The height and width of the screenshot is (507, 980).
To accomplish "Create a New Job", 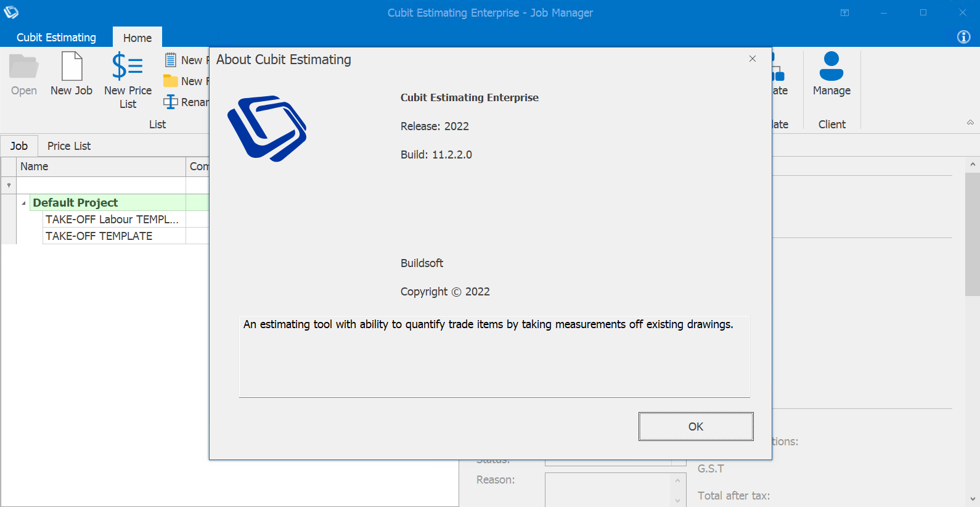I will 71,75.
